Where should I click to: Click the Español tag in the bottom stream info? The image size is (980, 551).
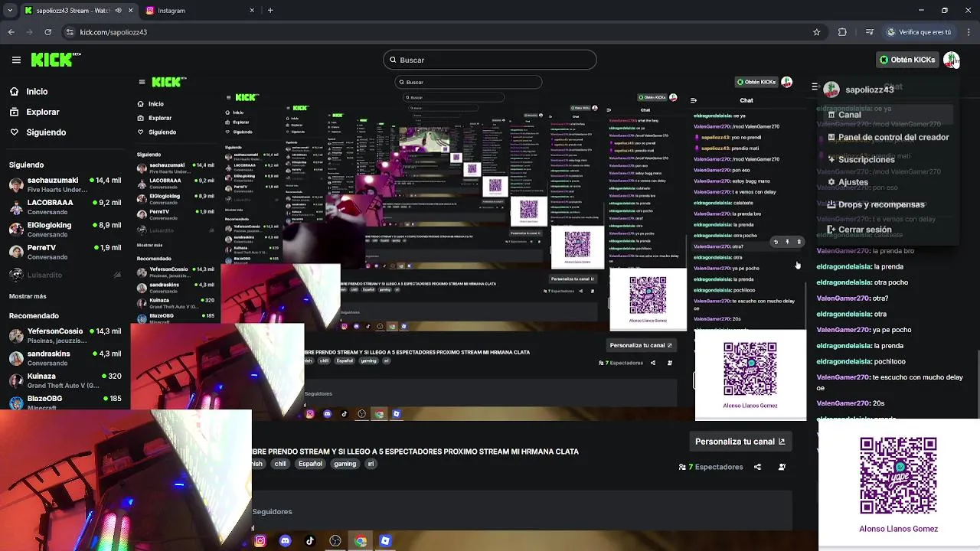310,464
